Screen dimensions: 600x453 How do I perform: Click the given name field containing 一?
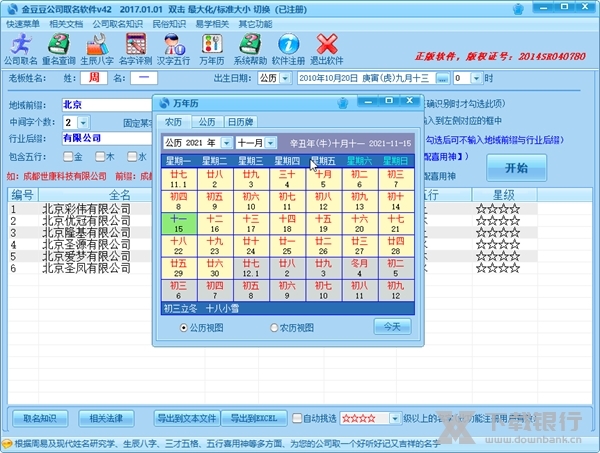tap(143, 78)
